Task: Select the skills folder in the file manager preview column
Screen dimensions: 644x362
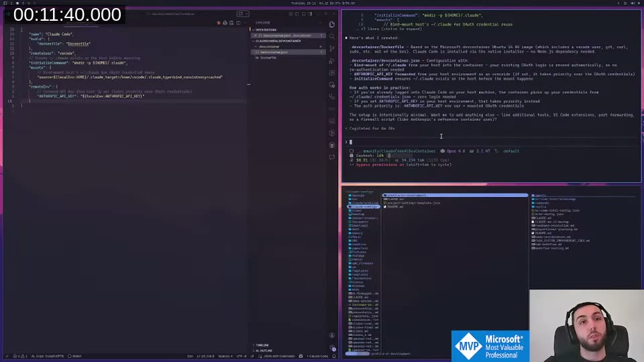Action: click(x=539, y=207)
